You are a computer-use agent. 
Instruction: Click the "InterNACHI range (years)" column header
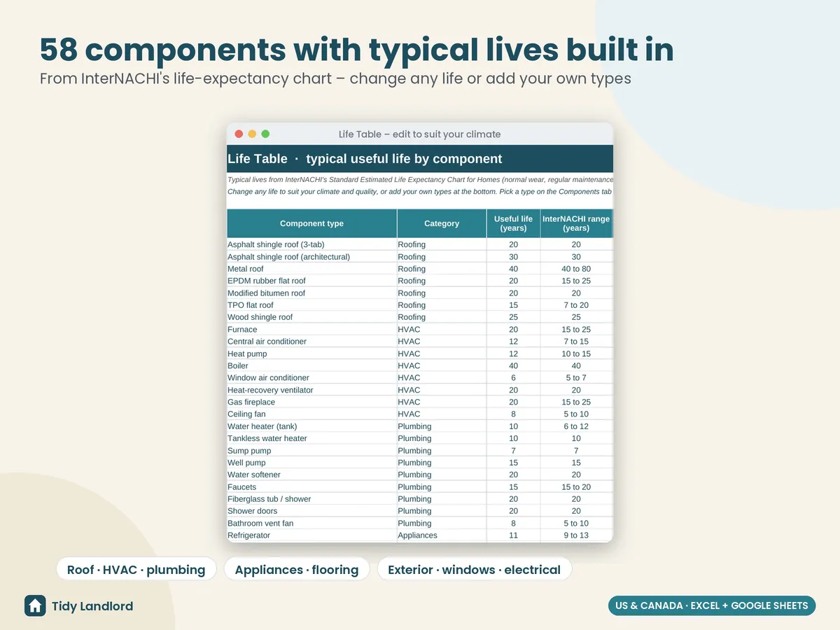tap(576, 223)
